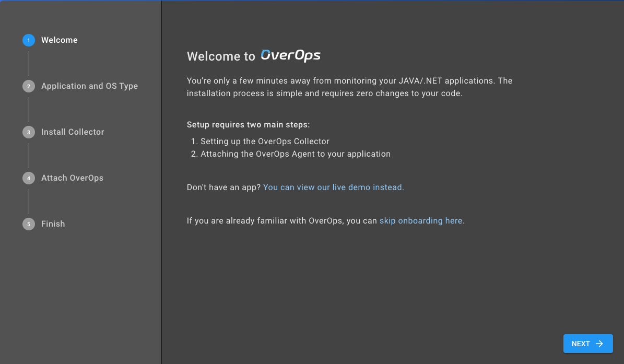The height and width of the screenshot is (364, 624).
Task: Open the live demo link
Action: [x=334, y=187]
